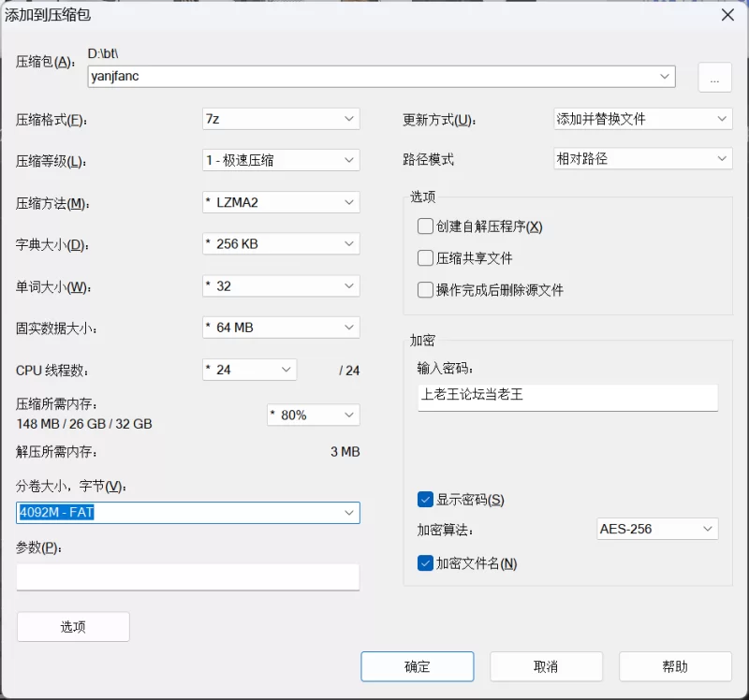The height and width of the screenshot is (700, 749).
Task: Disable 加密文件名 checkbox
Action: (x=426, y=563)
